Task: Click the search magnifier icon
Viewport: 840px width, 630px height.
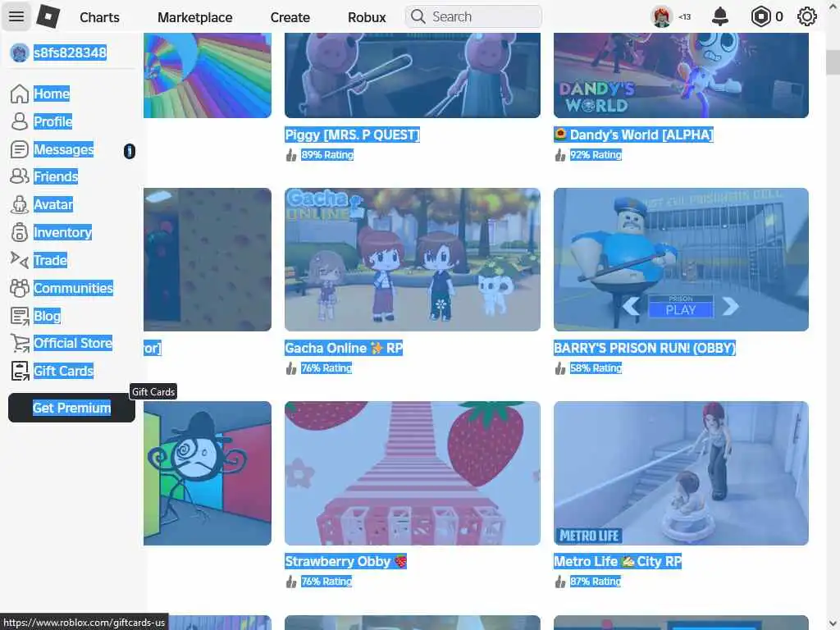Action: tap(418, 16)
